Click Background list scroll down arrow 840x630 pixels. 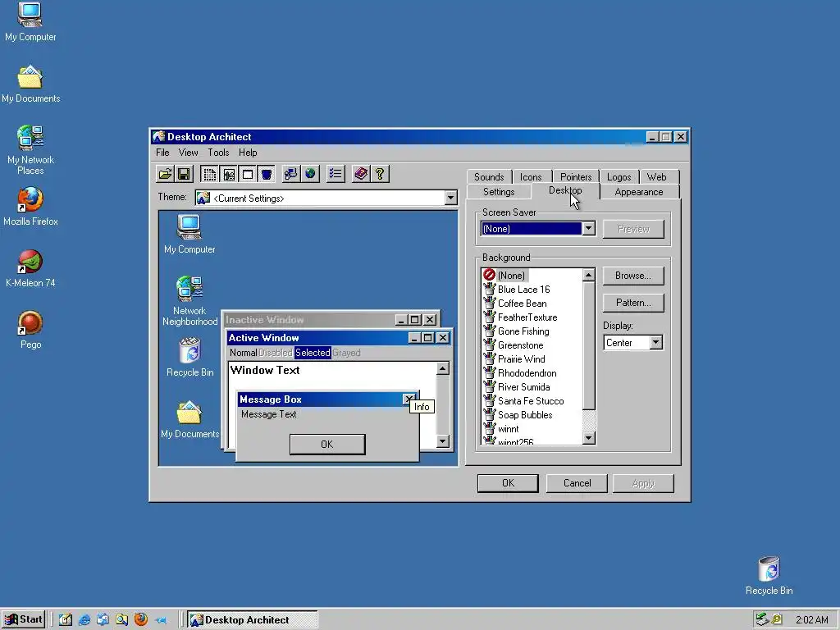point(588,438)
